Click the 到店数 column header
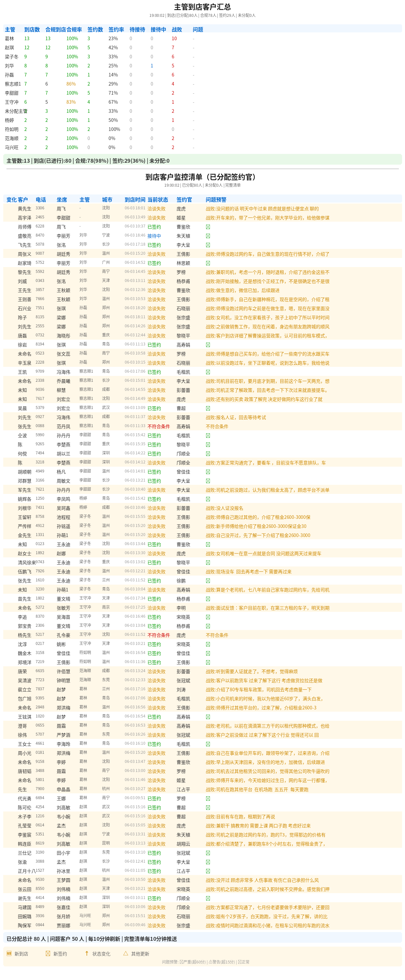Viewport: 405px width, 980px height. [x=32, y=29]
